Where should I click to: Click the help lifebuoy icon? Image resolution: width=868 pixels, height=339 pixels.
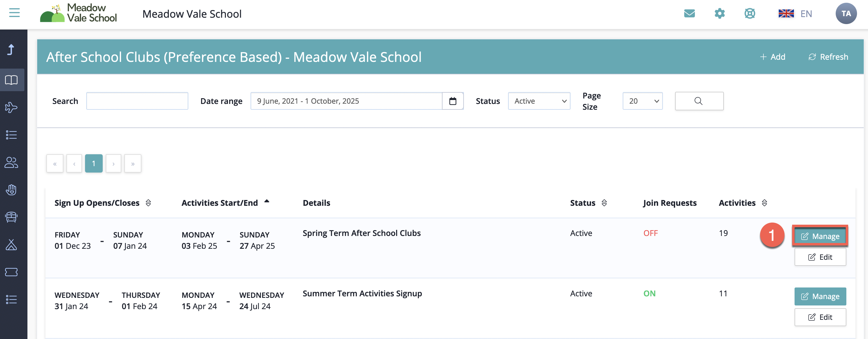[750, 13]
